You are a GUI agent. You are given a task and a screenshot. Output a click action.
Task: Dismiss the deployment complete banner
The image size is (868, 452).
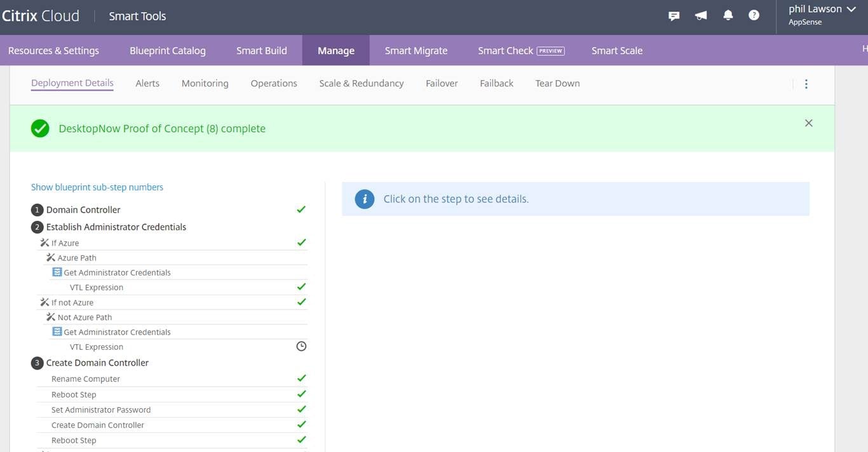[809, 123]
